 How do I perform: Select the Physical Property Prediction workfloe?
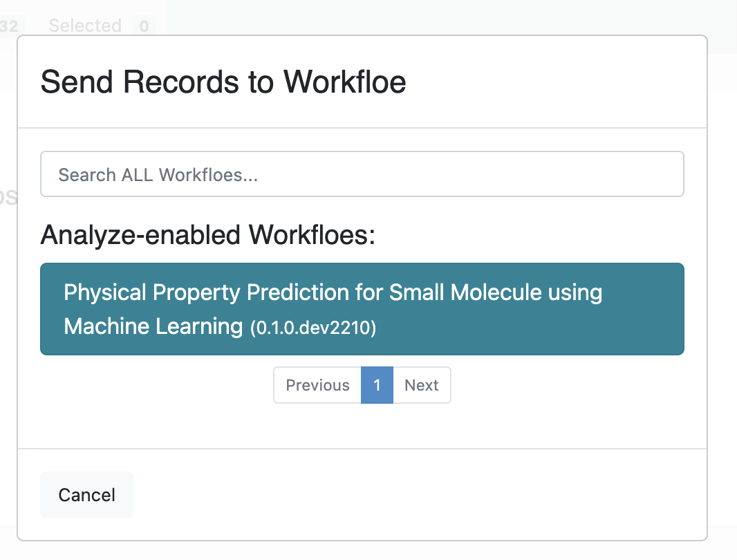[x=362, y=309]
